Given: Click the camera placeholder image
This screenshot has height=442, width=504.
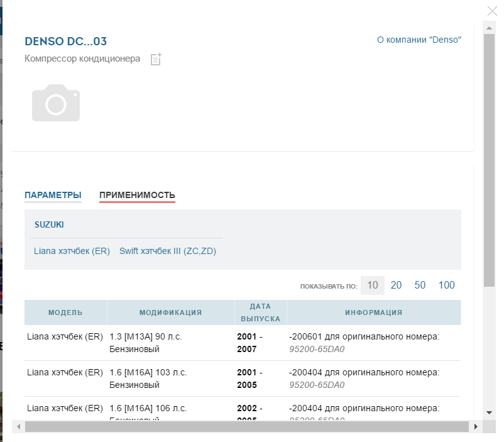Looking at the screenshot, I should pos(56,103).
